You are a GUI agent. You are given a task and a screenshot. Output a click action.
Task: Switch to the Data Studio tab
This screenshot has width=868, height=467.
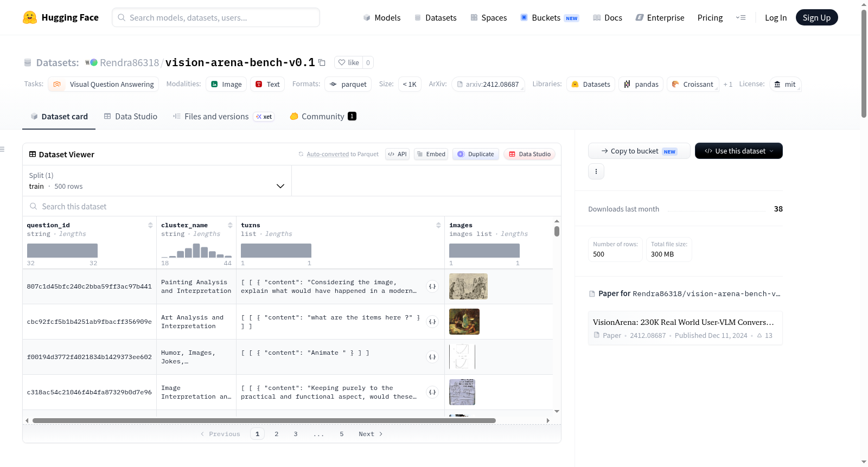(131, 116)
